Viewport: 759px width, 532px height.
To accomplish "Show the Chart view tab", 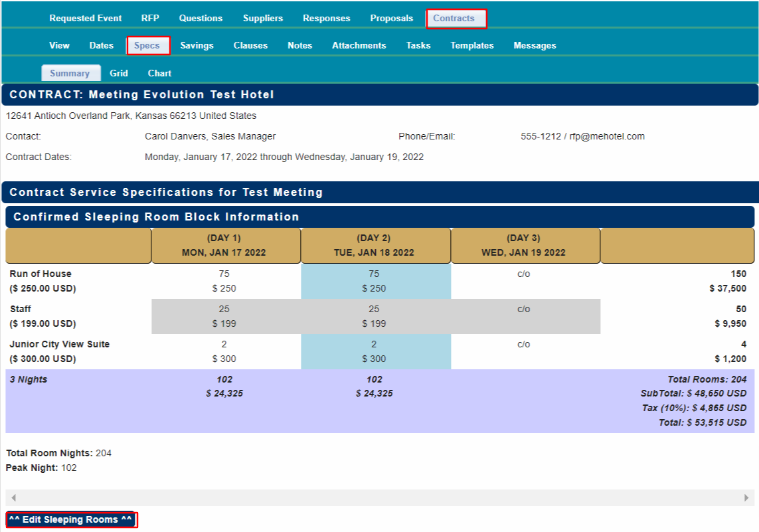I will point(159,74).
